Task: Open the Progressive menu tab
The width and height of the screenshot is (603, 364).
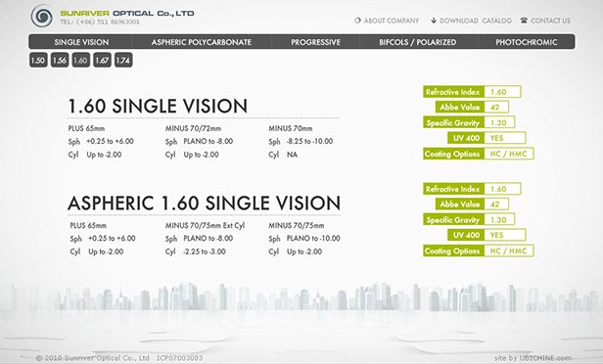Action: click(315, 42)
